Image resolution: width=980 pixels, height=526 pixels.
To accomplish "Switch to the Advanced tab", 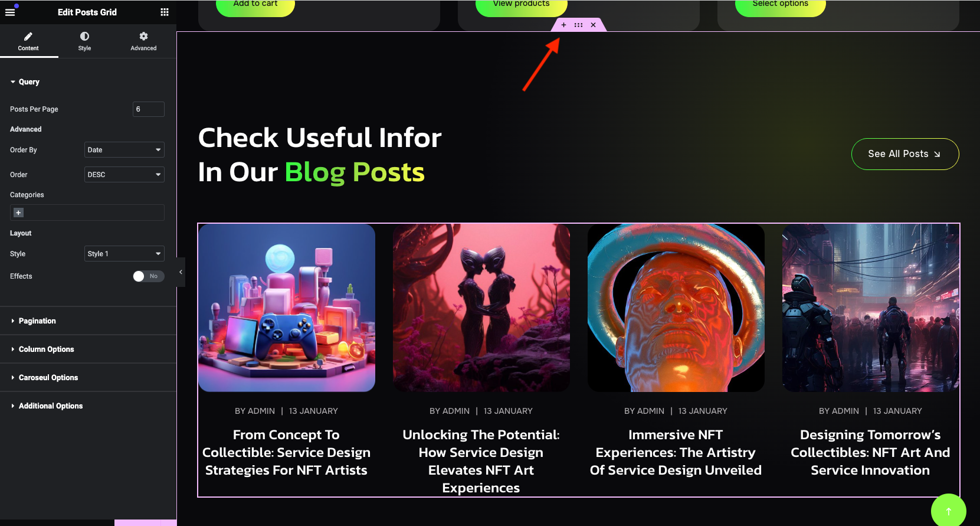I will click(x=143, y=42).
